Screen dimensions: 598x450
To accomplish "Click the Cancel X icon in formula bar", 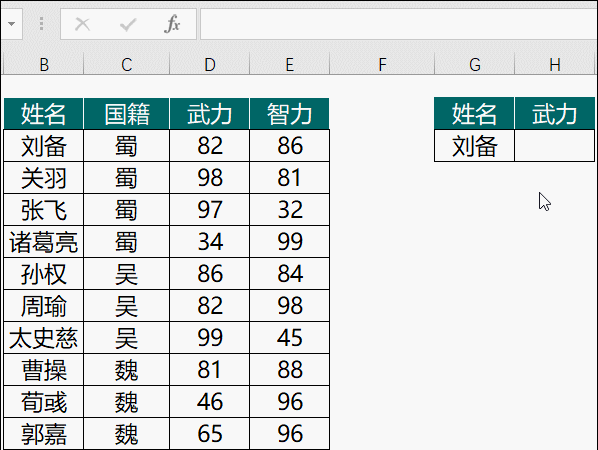I will point(82,24).
